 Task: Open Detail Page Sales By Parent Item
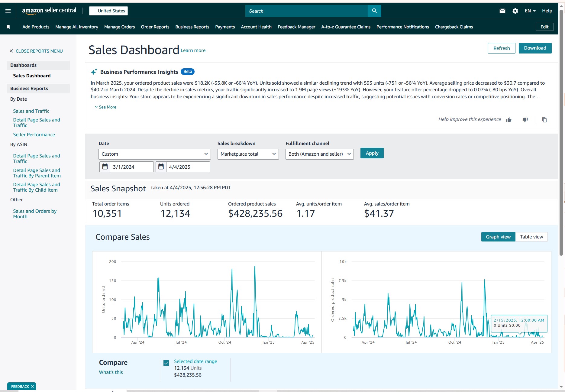(37, 173)
